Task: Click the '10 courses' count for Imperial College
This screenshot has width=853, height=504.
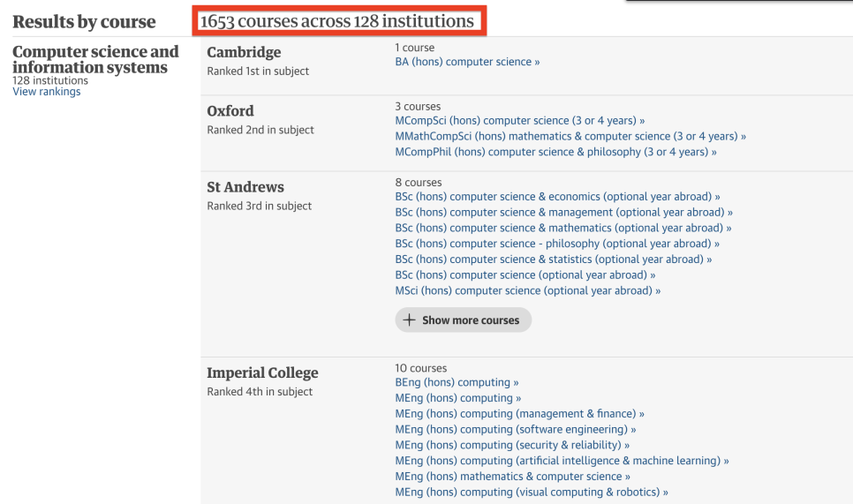Action: click(420, 369)
